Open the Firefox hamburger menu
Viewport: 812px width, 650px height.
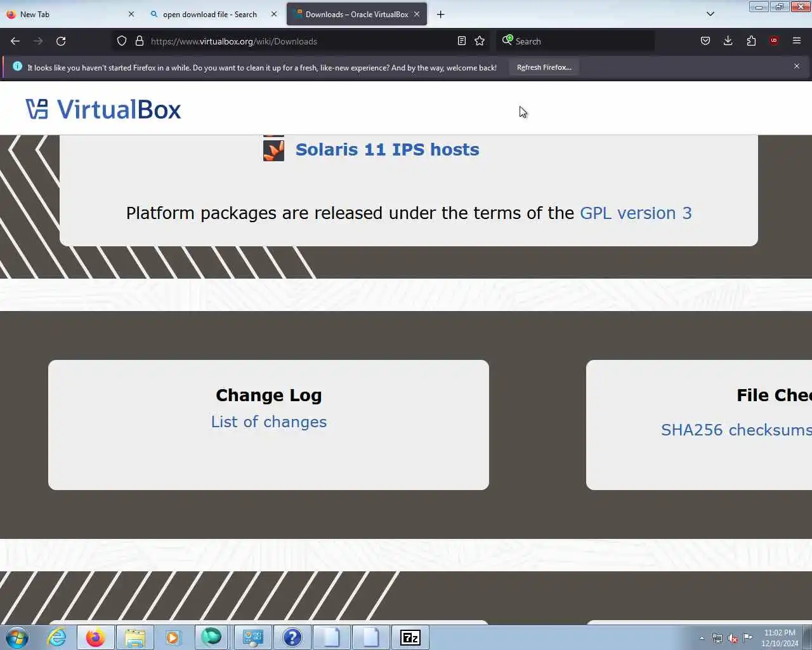[x=797, y=41]
